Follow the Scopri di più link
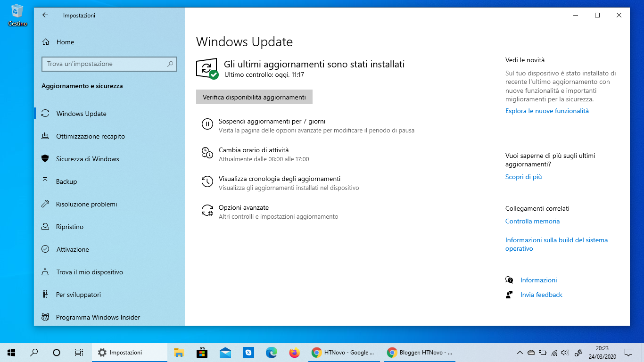 coord(524,177)
